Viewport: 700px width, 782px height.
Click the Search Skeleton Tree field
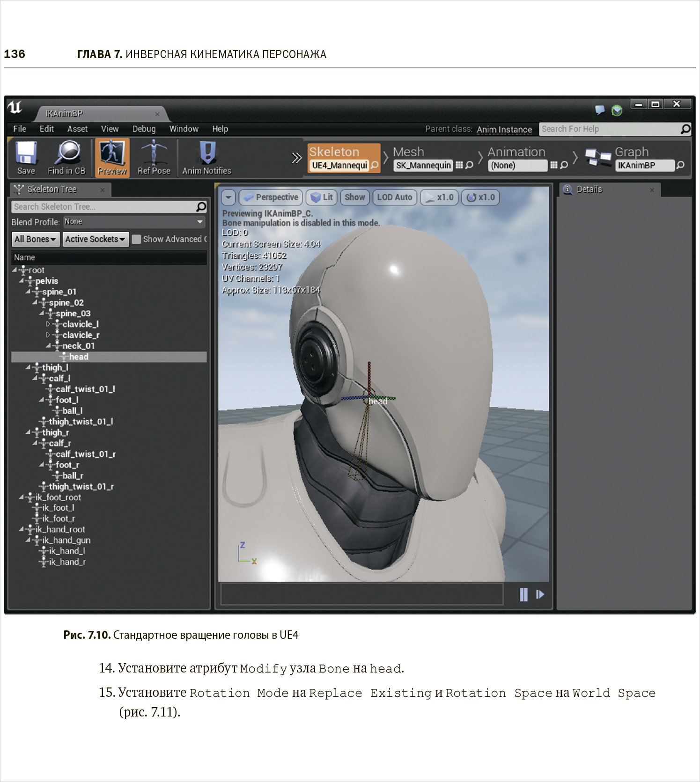coord(103,207)
